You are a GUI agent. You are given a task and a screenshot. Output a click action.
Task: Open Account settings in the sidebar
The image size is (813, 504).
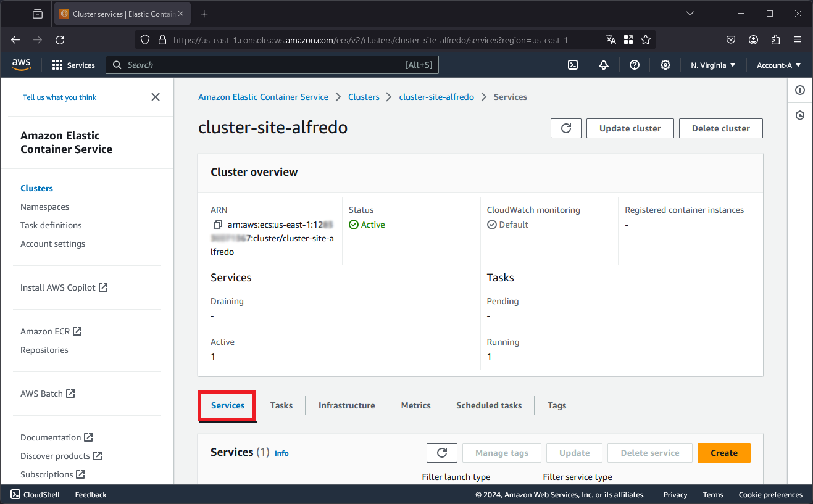click(x=53, y=244)
